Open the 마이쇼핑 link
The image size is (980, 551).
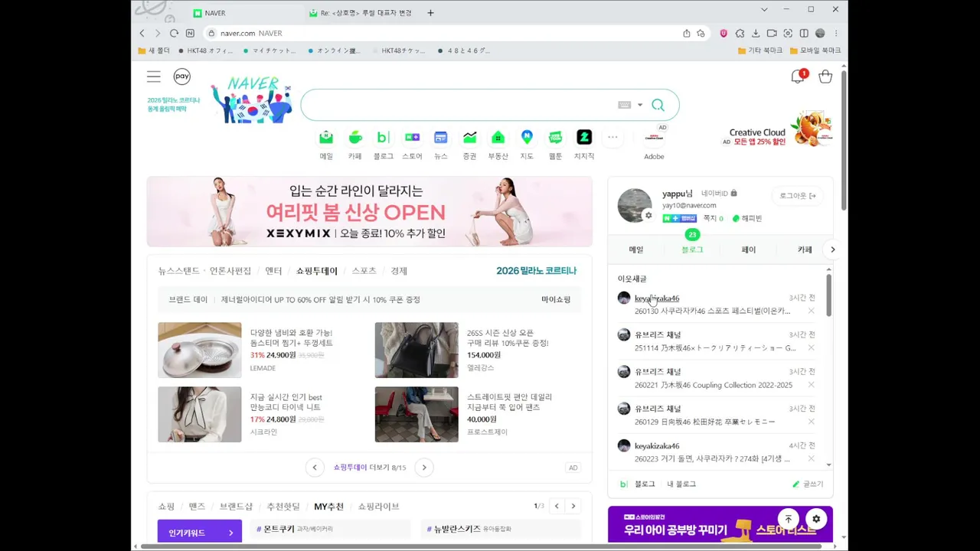[x=556, y=300]
